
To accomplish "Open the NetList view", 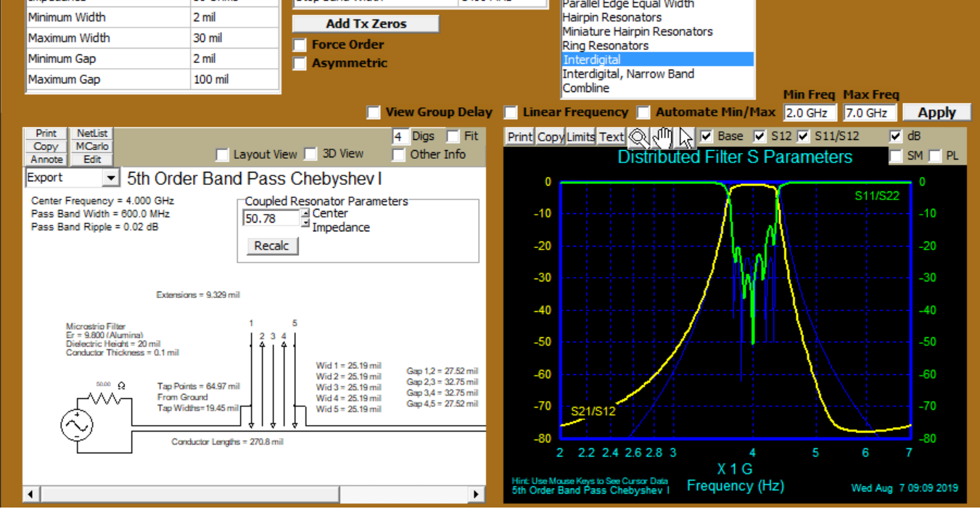I will (92, 133).
